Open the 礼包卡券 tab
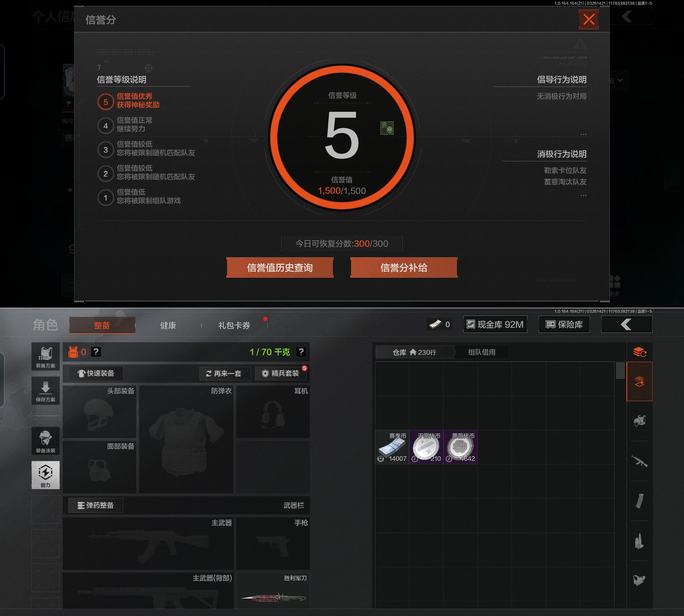Viewport: 684px width, 616px height. pyautogui.click(x=234, y=325)
